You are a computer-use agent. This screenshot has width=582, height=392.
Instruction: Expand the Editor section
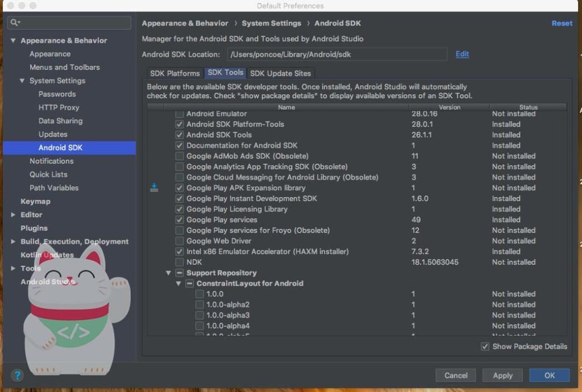(14, 215)
